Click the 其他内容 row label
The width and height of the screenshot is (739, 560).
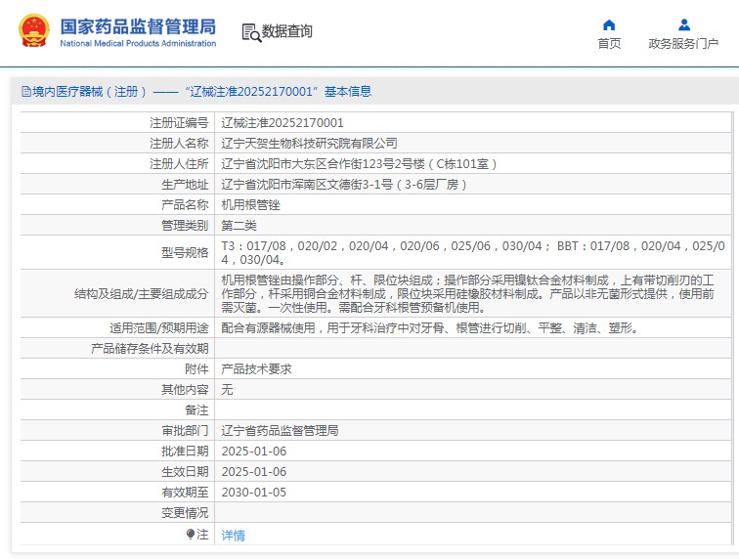pos(185,389)
